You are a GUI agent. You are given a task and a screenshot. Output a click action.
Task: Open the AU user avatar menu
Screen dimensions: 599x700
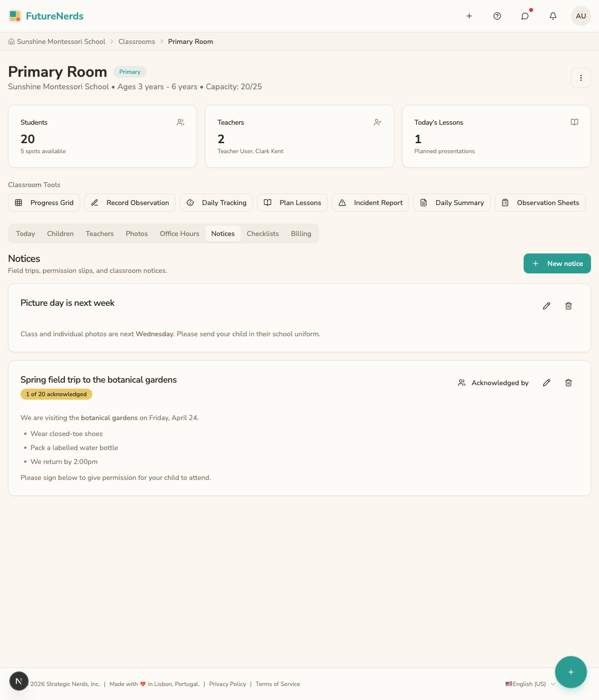point(581,16)
